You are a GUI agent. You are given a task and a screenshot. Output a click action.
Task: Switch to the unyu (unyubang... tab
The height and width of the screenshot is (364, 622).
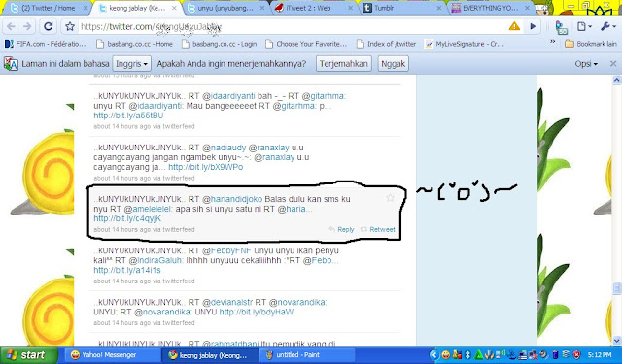coord(226,8)
